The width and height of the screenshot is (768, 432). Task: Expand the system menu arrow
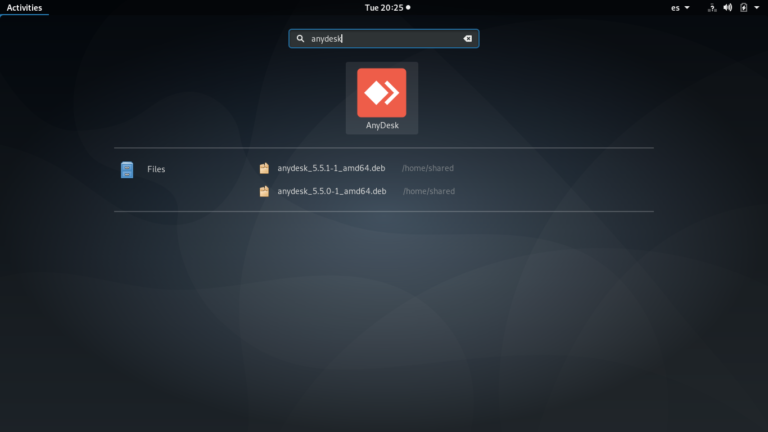point(757,8)
